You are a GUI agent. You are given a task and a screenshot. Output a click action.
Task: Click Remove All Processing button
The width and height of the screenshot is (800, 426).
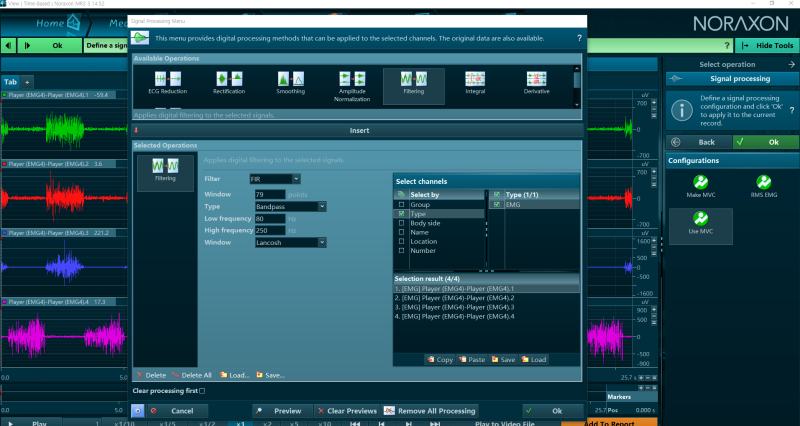coord(430,411)
